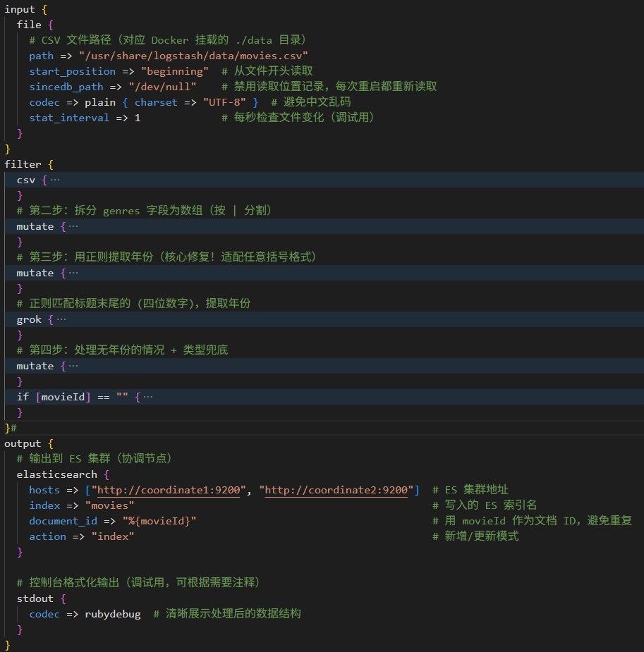Expand the folded if [movieId] block ellipsis
Image resolution: width=644 pixels, height=652 pixels.
pos(147,397)
